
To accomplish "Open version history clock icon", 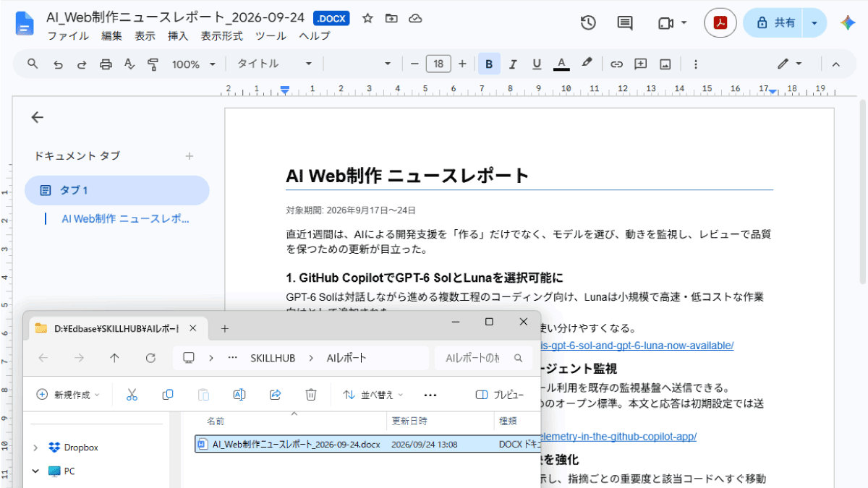I will pos(588,23).
